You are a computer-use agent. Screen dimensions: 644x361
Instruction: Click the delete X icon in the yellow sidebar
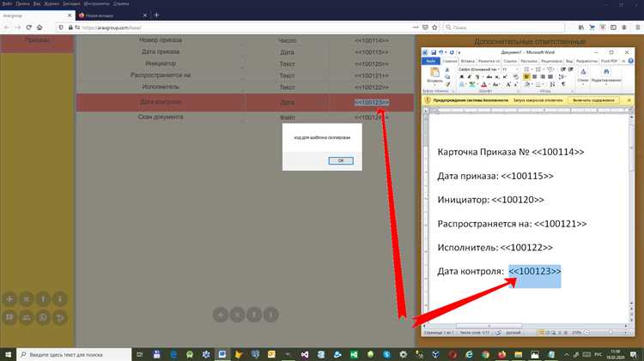coord(27,299)
